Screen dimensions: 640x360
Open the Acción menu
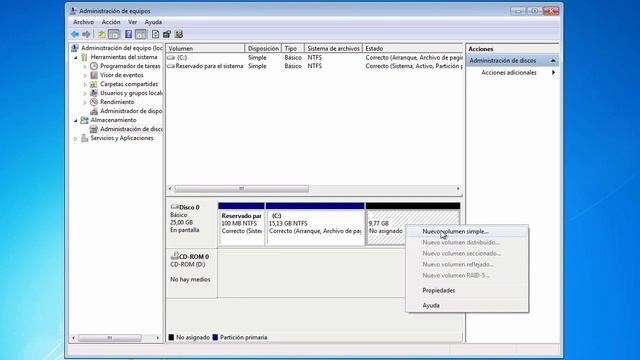(111, 22)
